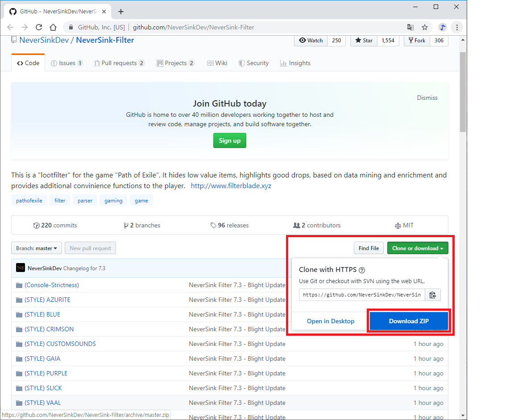View the 250 watchers count
This screenshot has height=420, width=514.
click(336, 40)
